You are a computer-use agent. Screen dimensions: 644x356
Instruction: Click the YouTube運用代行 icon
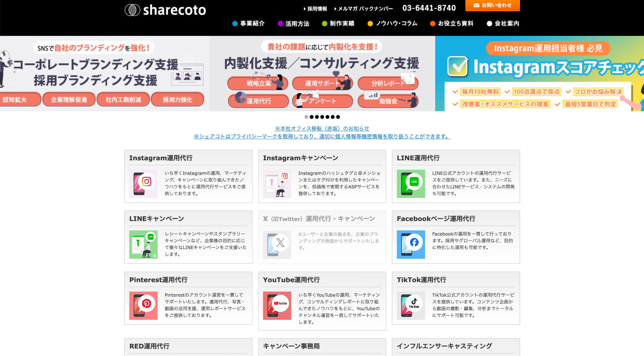point(277,306)
